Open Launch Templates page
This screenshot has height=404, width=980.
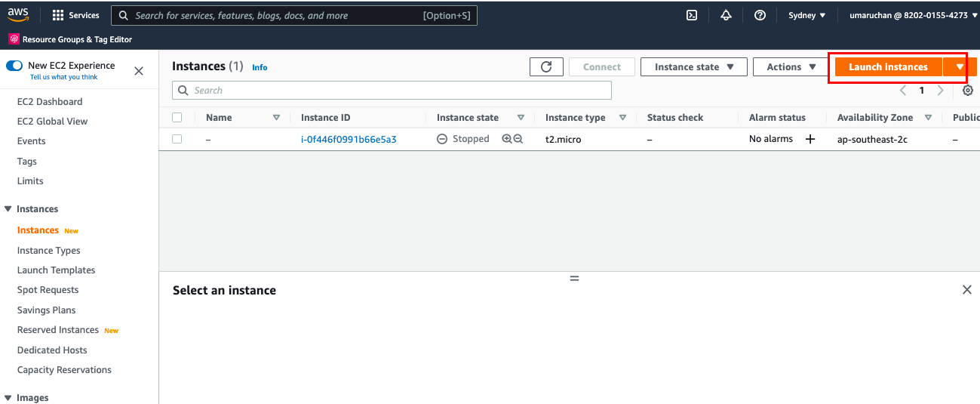pyautogui.click(x=57, y=270)
